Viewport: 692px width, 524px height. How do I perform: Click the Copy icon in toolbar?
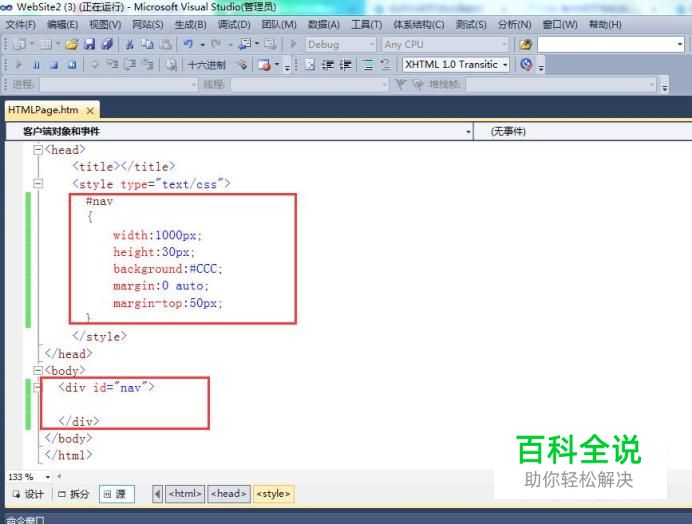click(147, 44)
